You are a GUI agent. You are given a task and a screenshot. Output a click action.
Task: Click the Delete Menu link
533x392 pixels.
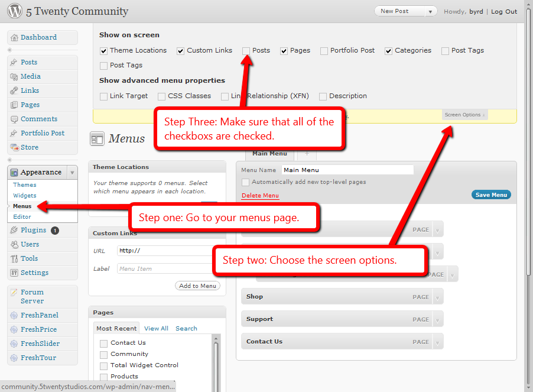click(x=260, y=196)
